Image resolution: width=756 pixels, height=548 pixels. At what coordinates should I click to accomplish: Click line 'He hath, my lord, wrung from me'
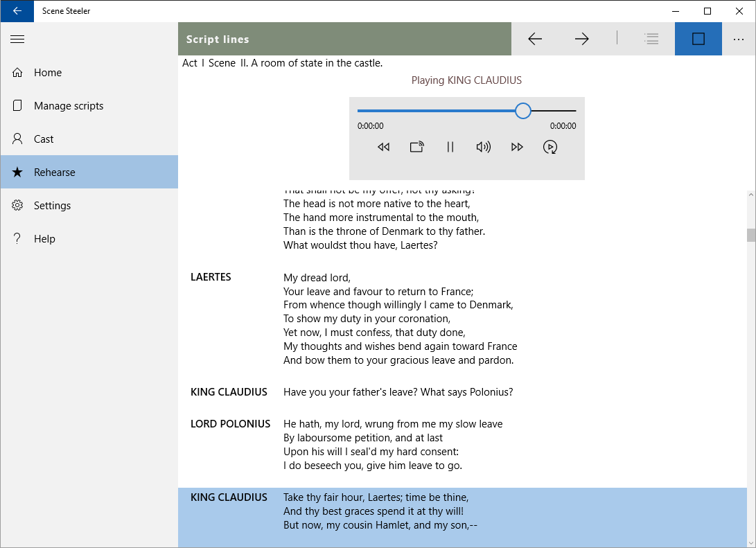[x=393, y=424]
